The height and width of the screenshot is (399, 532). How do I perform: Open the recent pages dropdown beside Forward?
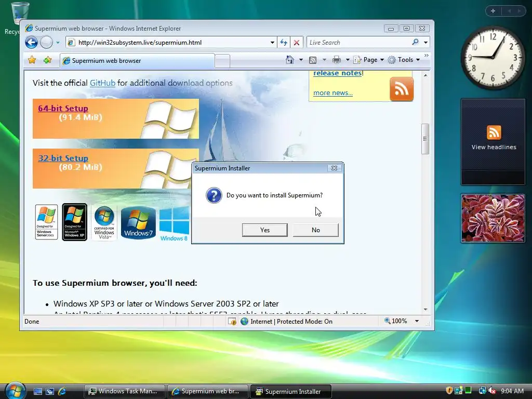[x=58, y=43]
